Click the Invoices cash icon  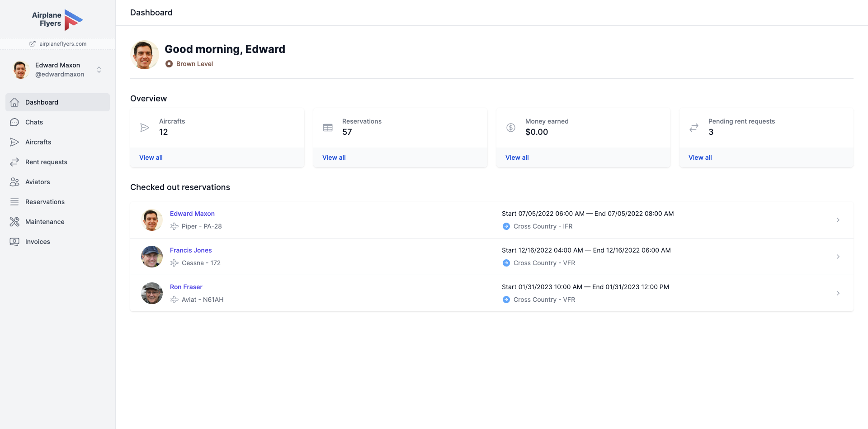pyautogui.click(x=14, y=242)
